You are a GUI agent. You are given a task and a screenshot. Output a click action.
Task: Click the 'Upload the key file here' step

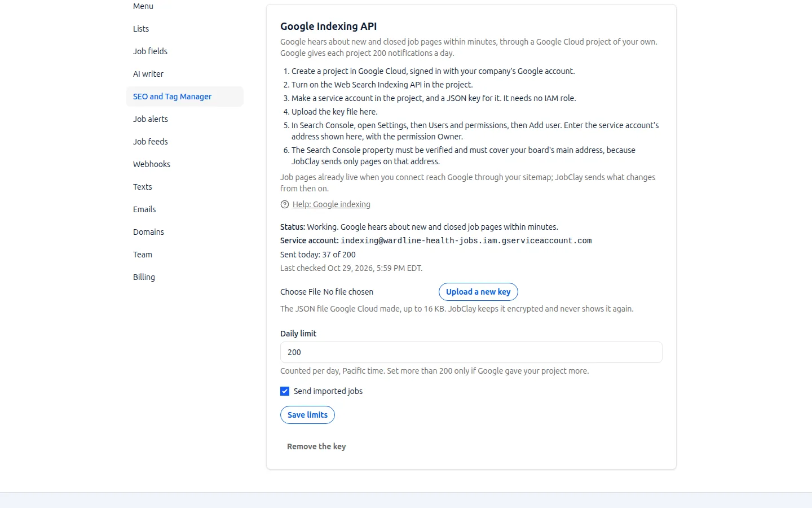pyautogui.click(x=334, y=112)
